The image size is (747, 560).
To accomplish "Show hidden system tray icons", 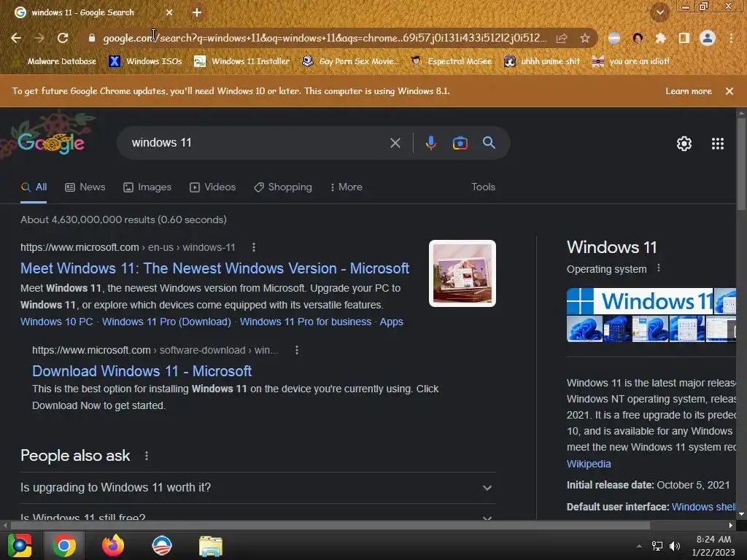I will click(x=639, y=546).
